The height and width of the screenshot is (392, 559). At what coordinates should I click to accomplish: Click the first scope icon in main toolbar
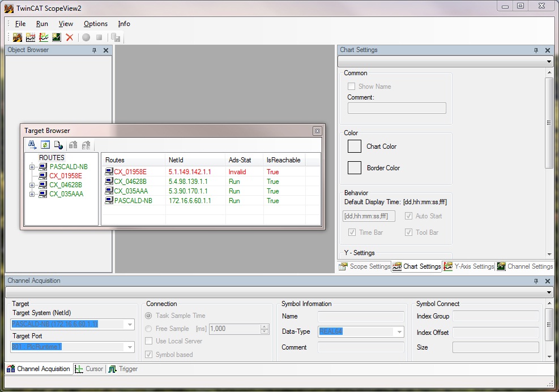[x=18, y=37]
